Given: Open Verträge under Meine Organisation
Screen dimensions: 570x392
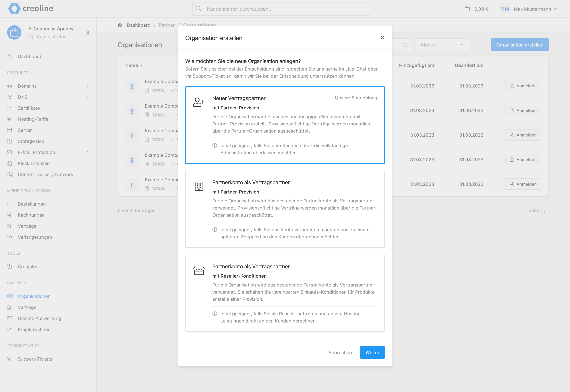Looking at the screenshot, I should coord(27,226).
